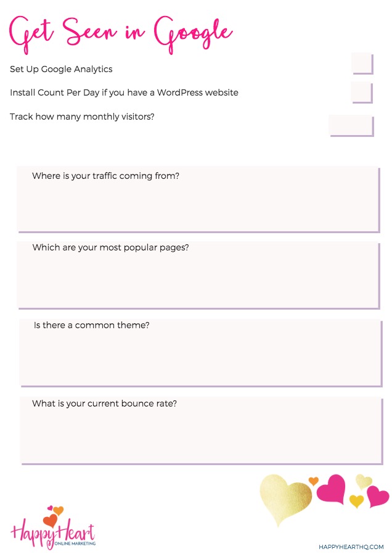Image resolution: width=392 pixels, height=554 pixels.
Task: Open the HAPPYHEARTHQ.COM link
Action: click(351, 547)
